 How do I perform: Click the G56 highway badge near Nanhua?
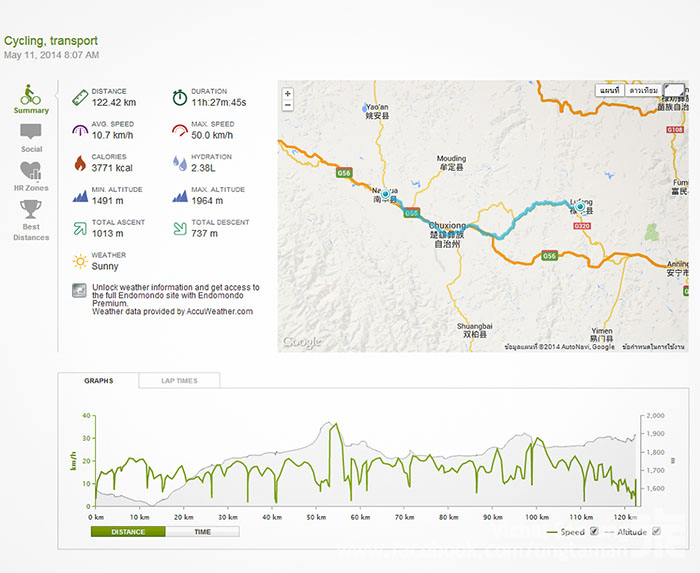(x=344, y=173)
